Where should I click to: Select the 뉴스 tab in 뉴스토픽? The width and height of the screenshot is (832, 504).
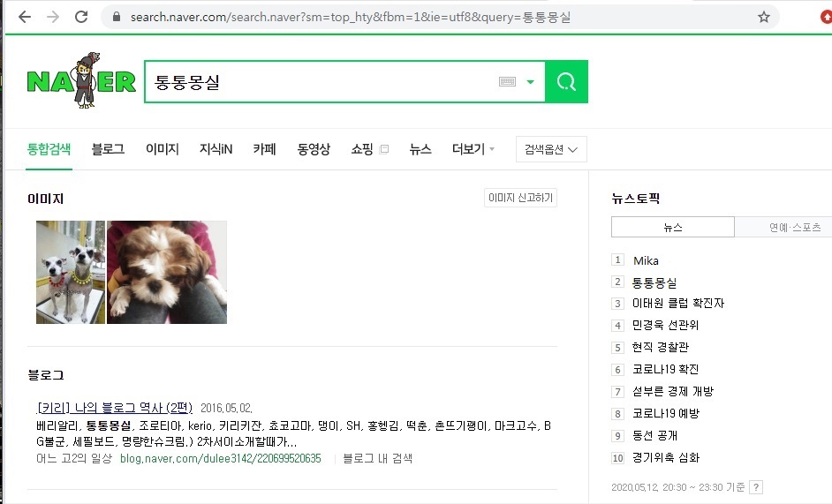pos(673,227)
